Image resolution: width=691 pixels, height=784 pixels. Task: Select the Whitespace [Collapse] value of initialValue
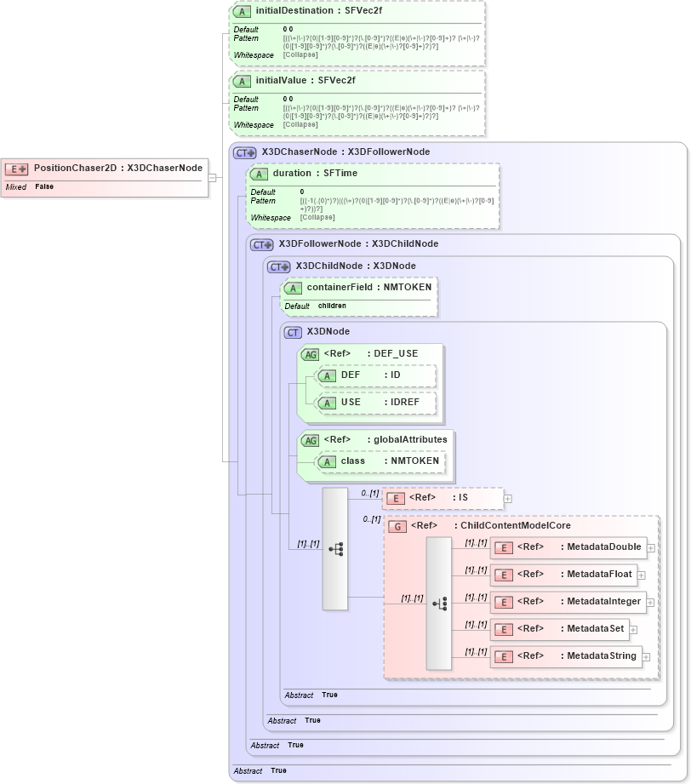(300, 124)
